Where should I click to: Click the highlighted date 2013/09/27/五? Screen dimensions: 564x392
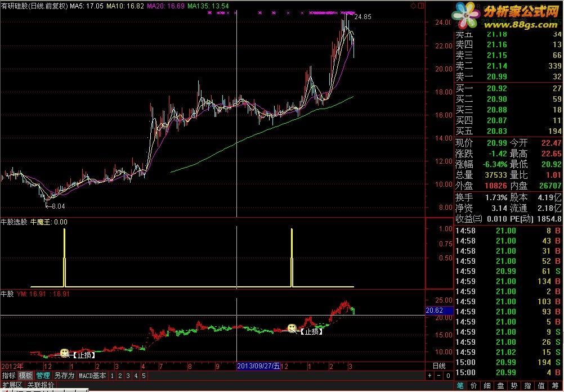258,366
